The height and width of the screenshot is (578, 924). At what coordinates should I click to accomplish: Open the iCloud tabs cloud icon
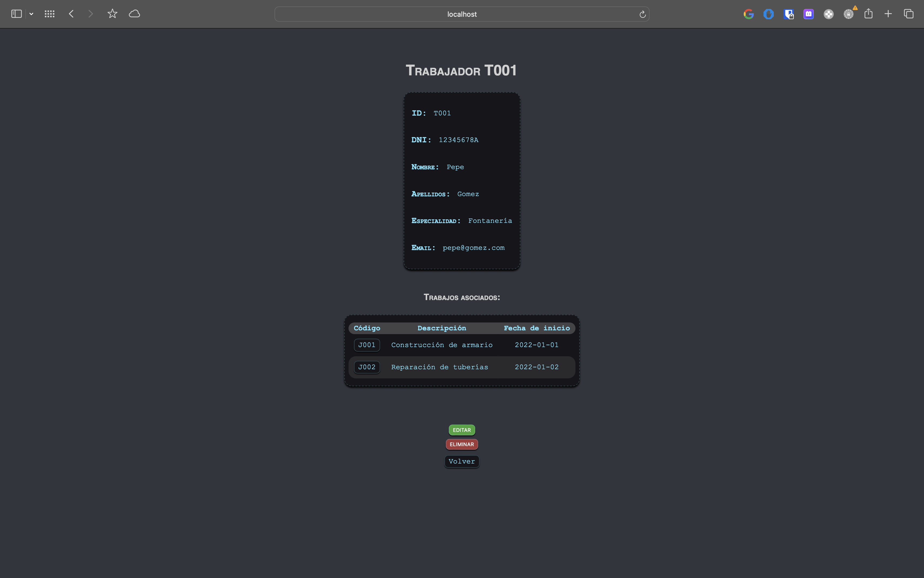pos(135,14)
